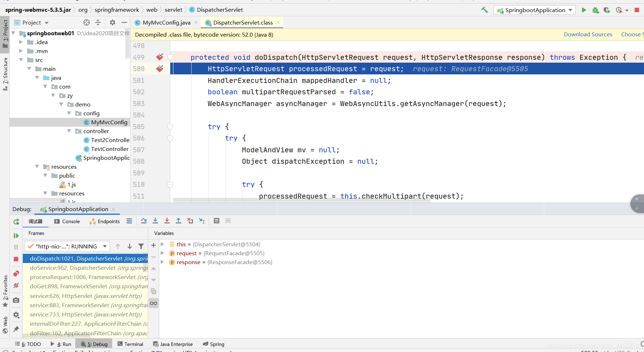Select next frame down arrow
The width and height of the screenshot is (644, 352).
coord(130,246)
